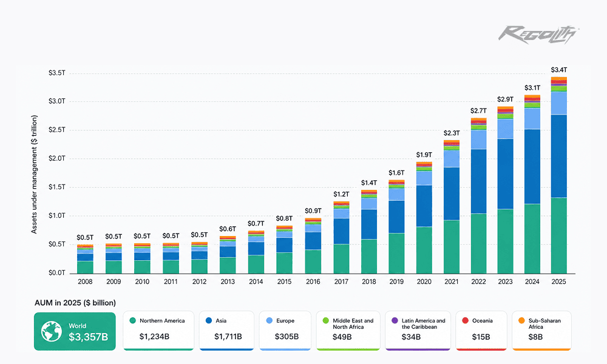Click the Northern America green legend dot

coord(133,321)
